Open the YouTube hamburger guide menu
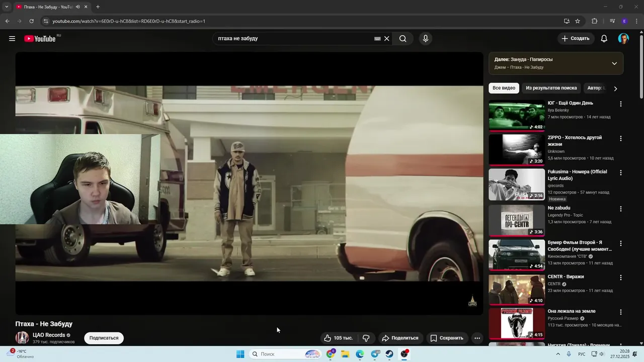 point(12,39)
